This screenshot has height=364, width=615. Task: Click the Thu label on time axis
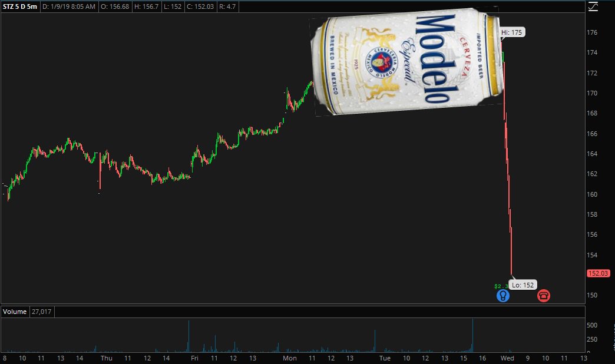tap(106, 358)
